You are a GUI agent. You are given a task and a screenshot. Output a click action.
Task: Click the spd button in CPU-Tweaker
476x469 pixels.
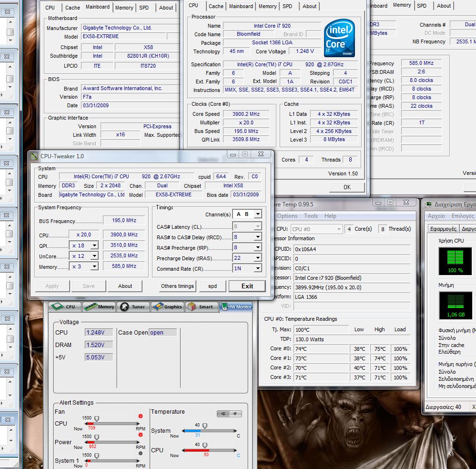click(213, 286)
